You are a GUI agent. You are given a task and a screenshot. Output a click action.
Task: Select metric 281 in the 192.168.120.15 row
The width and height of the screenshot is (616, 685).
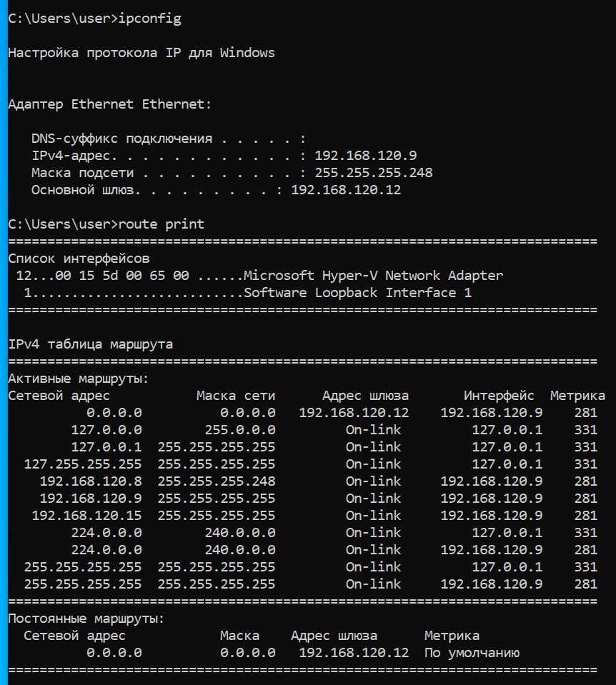tap(585, 516)
